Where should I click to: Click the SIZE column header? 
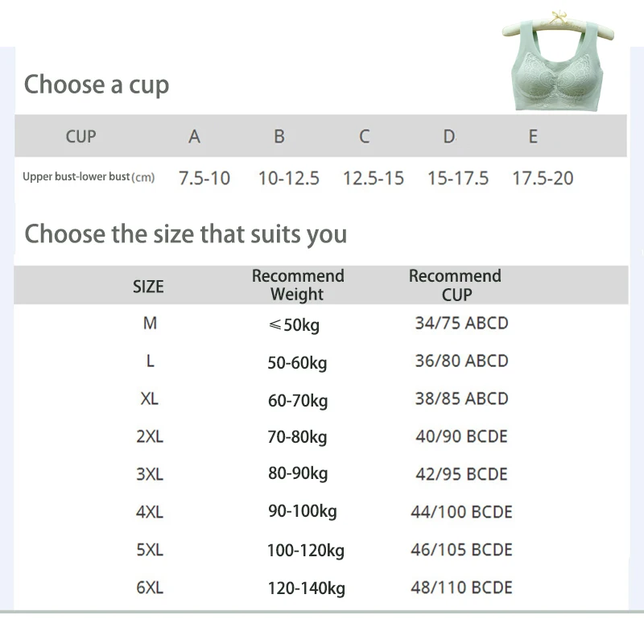click(148, 287)
